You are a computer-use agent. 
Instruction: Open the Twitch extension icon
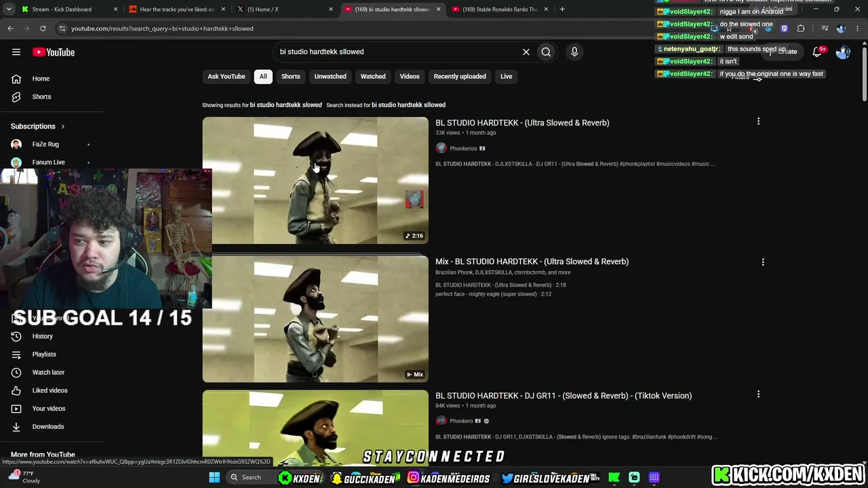pyautogui.click(x=785, y=28)
